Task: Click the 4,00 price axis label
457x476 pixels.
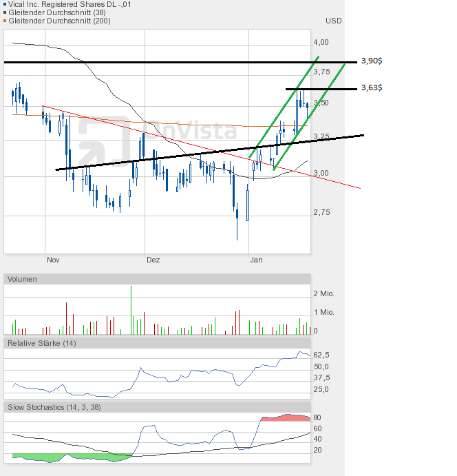Action: point(321,42)
